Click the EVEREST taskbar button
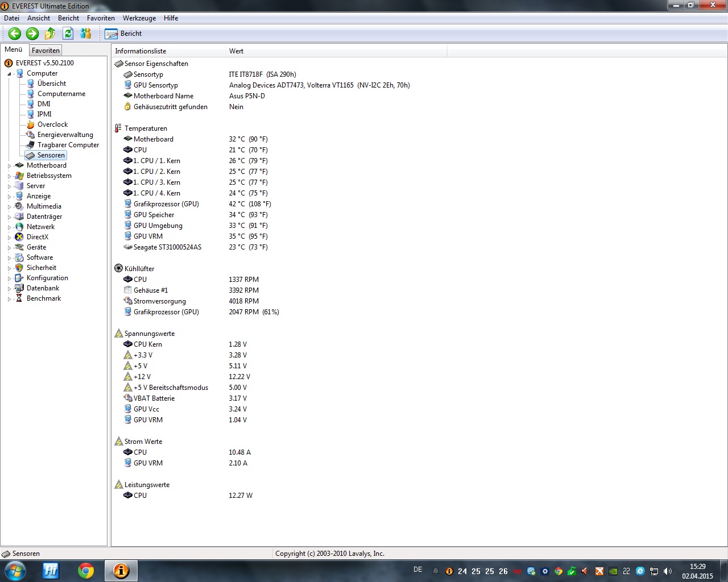The width and height of the screenshot is (728, 582). point(121,571)
